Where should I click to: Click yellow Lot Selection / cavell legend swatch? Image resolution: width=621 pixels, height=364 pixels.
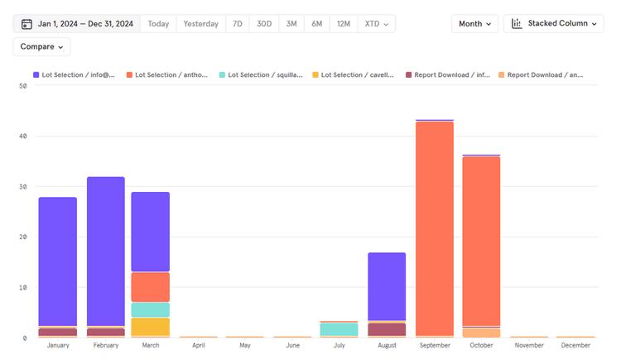click(x=315, y=75)
